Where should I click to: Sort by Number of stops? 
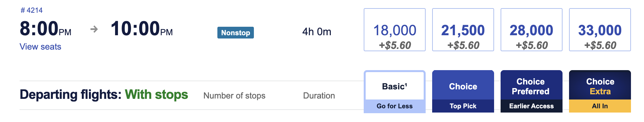[x=234, y=96]
